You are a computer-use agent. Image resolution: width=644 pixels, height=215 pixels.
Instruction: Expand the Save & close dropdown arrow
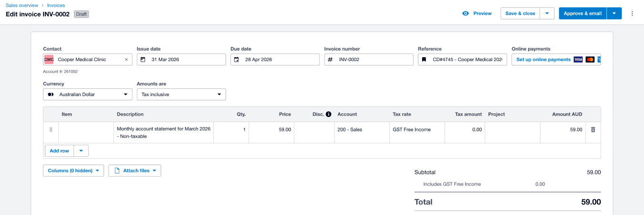click(x=547, y=13)
